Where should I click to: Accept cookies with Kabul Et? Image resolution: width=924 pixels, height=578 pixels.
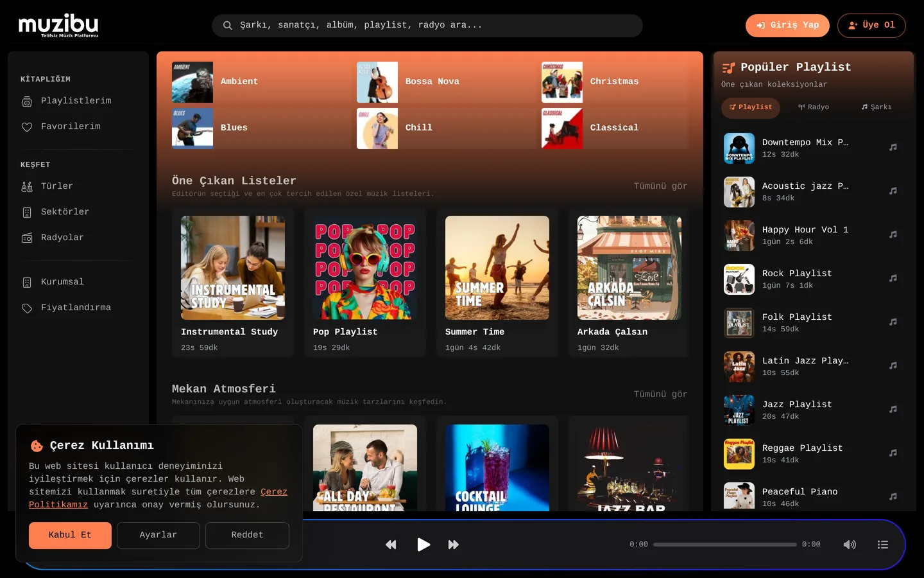tap(70, 536)
